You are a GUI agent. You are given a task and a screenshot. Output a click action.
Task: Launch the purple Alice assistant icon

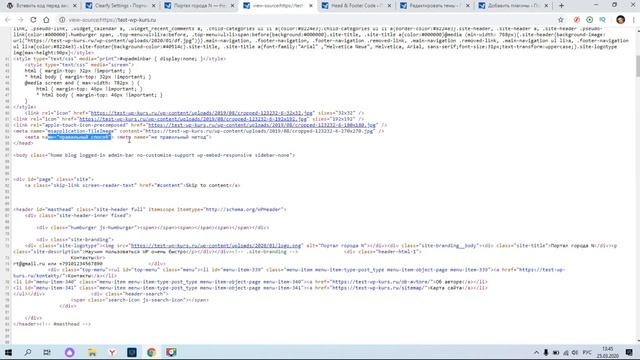(x=69, y=352)
